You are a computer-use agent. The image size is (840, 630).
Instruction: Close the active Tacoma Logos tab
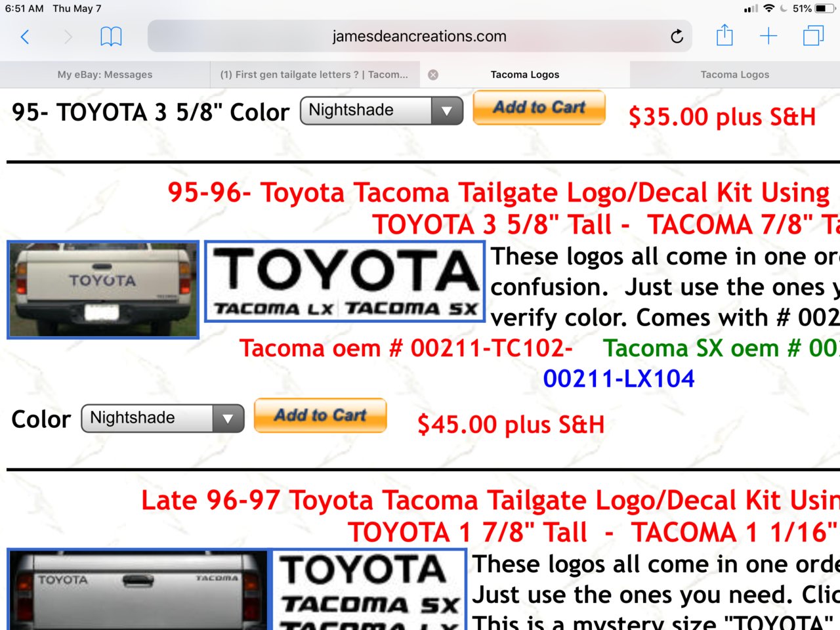tap(433, 75)
